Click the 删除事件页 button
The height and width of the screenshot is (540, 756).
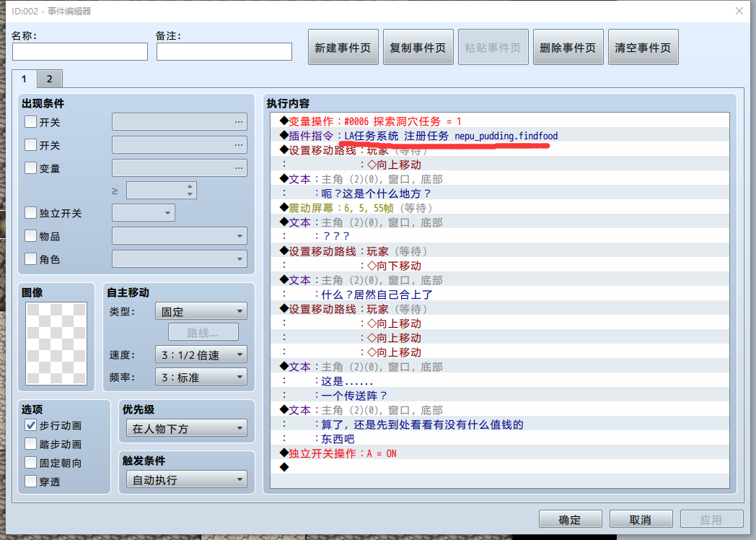(568, 48)
